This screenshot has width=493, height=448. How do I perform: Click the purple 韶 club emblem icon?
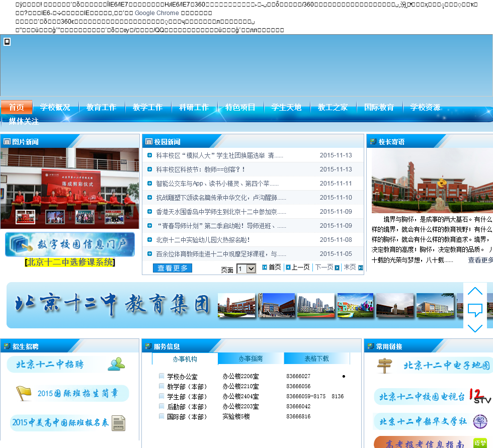coord(480,421)
